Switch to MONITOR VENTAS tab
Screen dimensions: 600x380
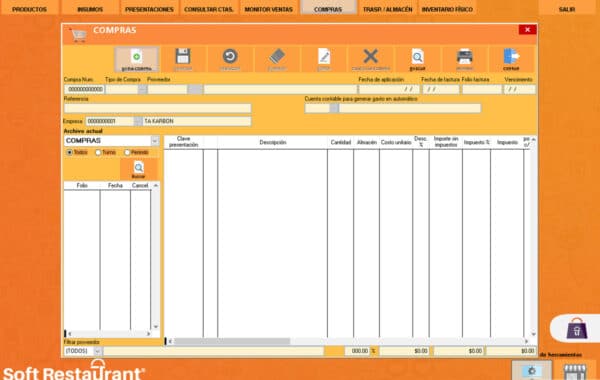coord(268,8)
